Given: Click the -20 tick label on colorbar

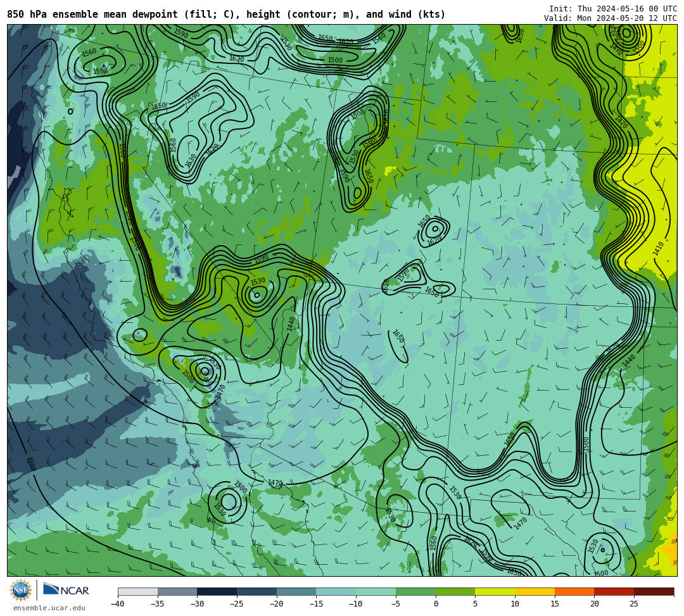Looking at the screenshot, I should (276, 604).
